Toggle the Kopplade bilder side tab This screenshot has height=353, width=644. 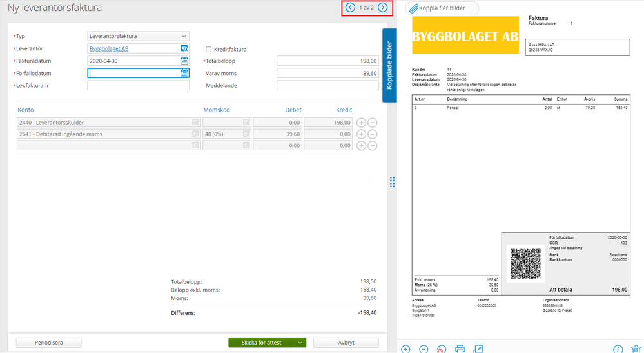point(389,65)
